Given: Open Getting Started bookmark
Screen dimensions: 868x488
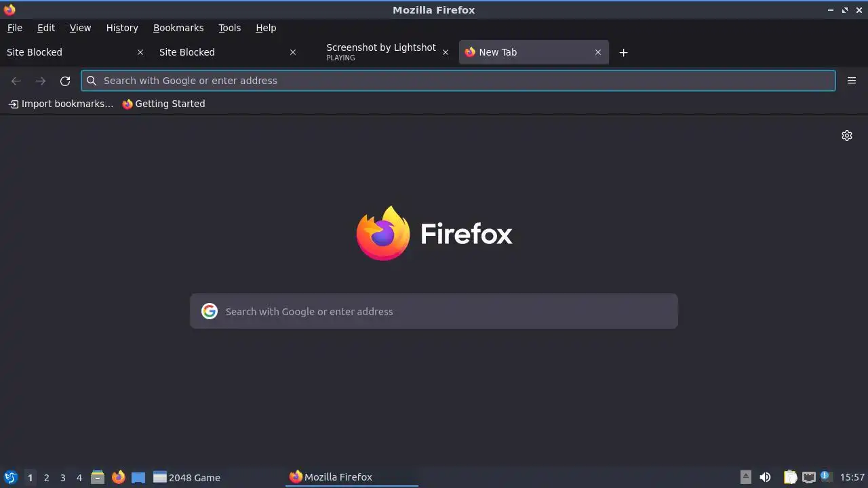Looking at the screenshot, I should click(x=163, y=104).
